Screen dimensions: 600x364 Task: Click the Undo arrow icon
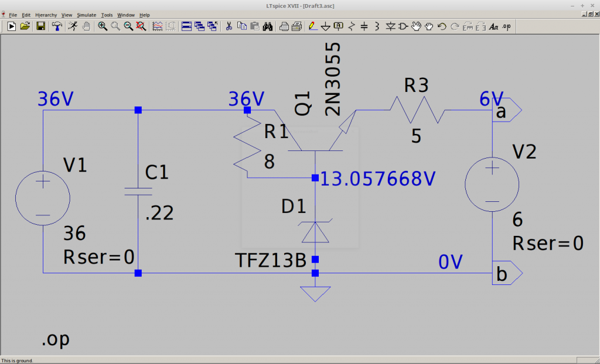(442, 26)
